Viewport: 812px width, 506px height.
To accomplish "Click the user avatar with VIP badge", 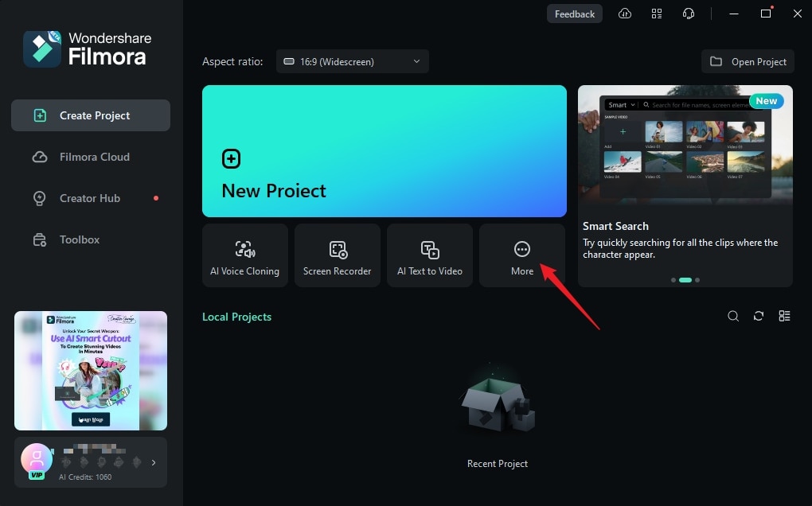I will [37, 460].
